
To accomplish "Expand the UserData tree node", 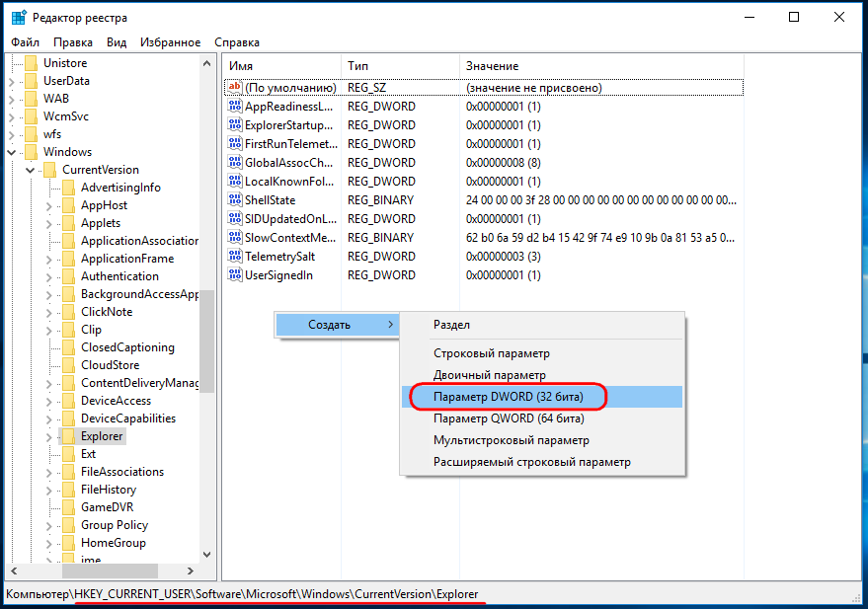I will point(12,81).
